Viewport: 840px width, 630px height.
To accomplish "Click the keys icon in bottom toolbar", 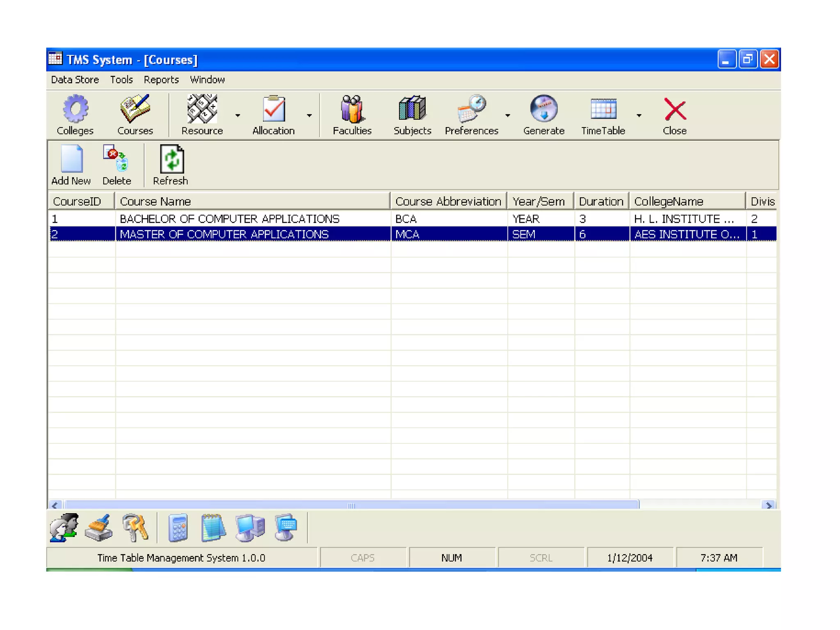I will (x=135, y=527).
